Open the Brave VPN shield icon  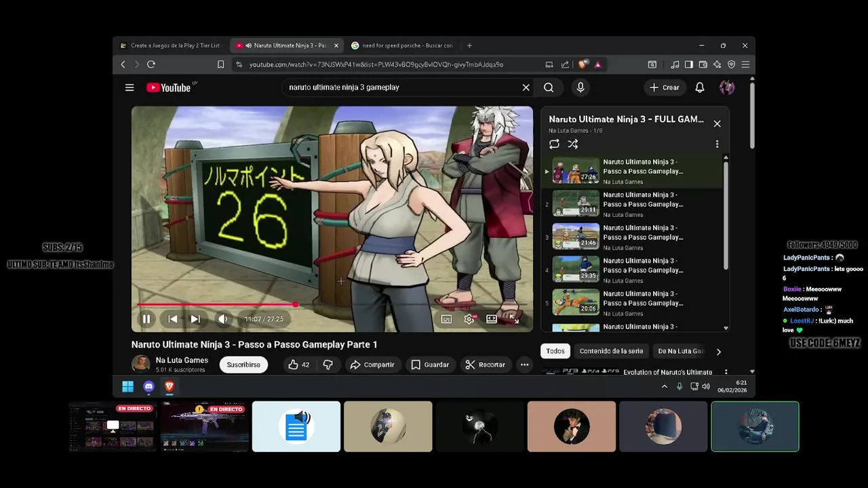point(731,64)
